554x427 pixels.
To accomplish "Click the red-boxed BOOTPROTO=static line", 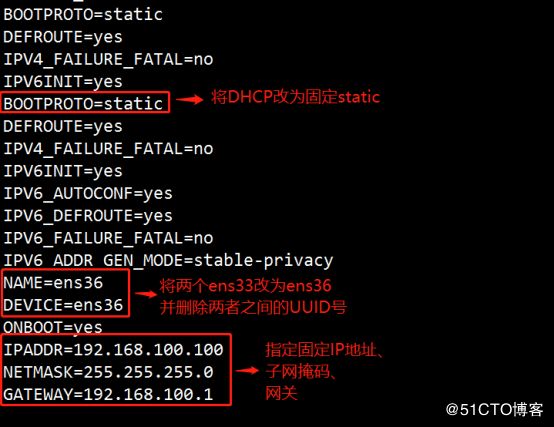I will click(x=83, y=104).
